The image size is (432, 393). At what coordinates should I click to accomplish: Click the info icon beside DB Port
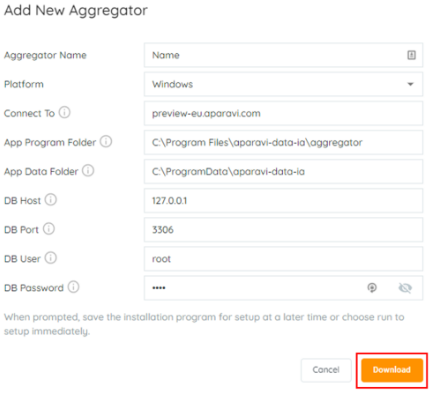pyautogui.click(x=49, y=229)
